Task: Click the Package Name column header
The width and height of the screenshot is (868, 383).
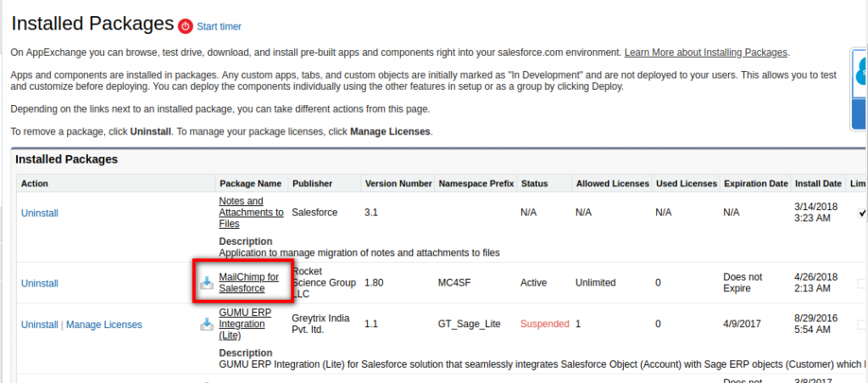Action: [251, 183]
